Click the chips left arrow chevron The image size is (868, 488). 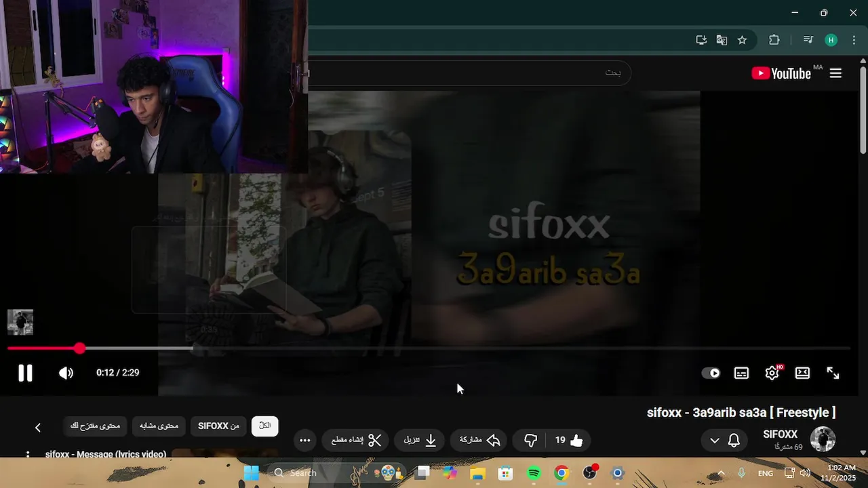point(38,427)
